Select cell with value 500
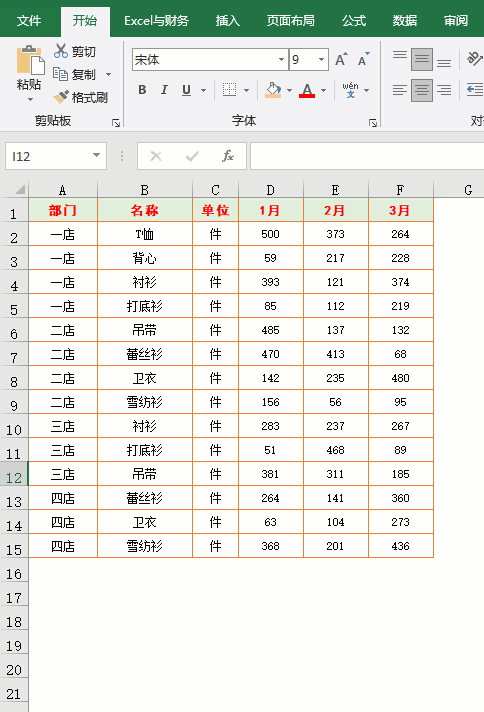The height and width of the screenshot is (712, 484). (271, 234)
